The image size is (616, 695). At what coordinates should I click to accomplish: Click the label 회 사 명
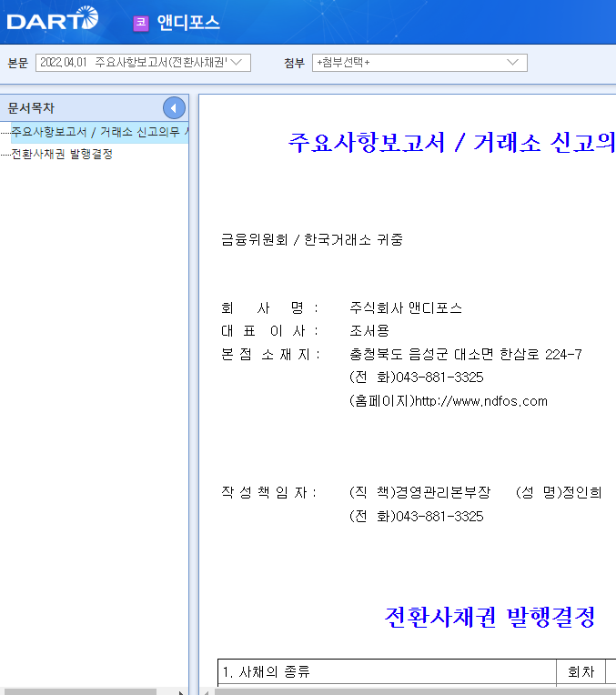click(269, 307)
